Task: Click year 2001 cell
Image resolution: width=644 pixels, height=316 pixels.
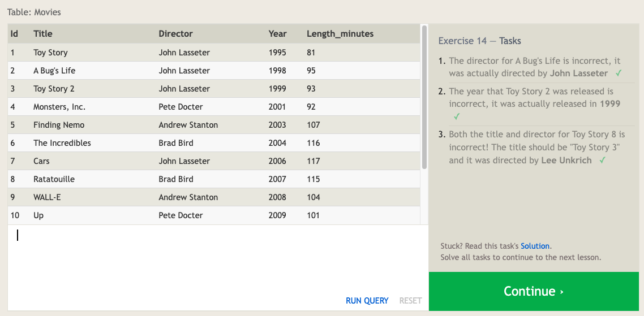Action: pyautogui.click(x=277, y=107)
